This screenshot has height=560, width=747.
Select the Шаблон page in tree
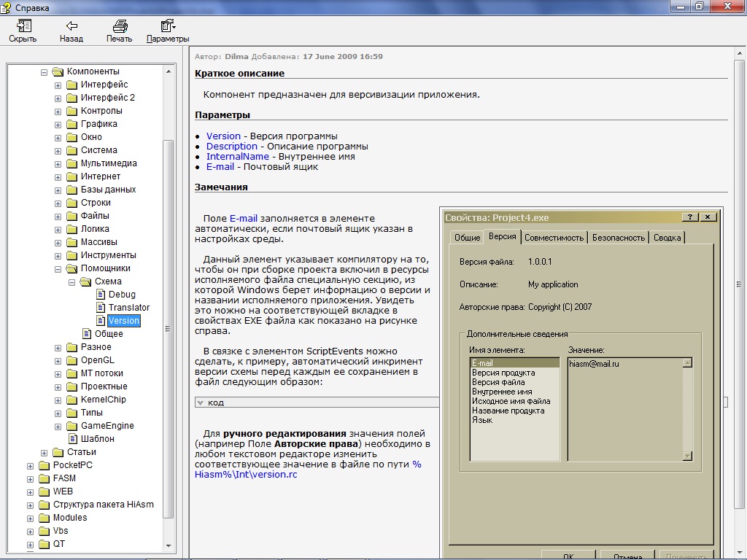click(97, 439)
